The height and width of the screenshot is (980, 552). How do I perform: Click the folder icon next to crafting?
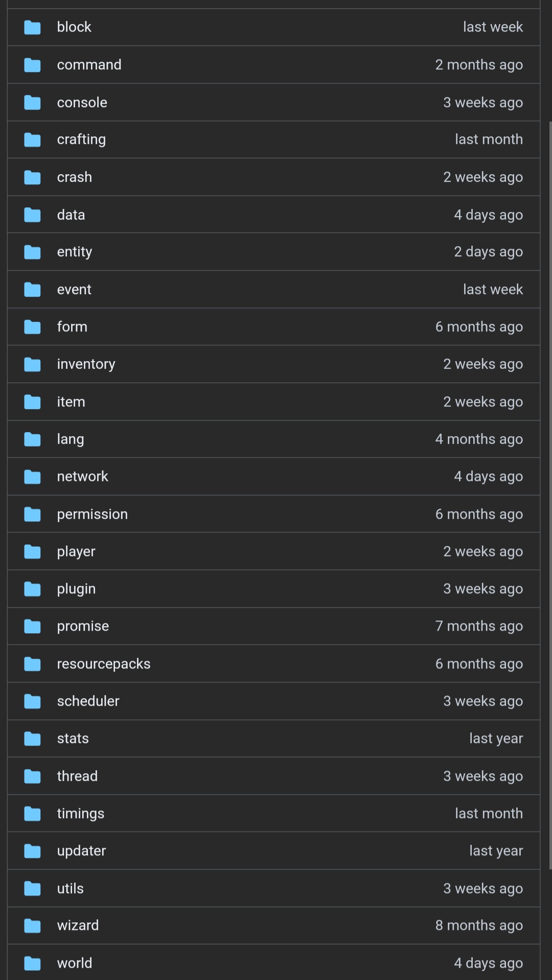coord(32,139)
